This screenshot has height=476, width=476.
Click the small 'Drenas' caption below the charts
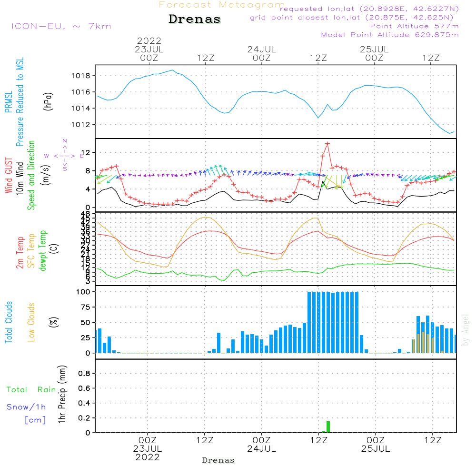click(x=218, y=460)
